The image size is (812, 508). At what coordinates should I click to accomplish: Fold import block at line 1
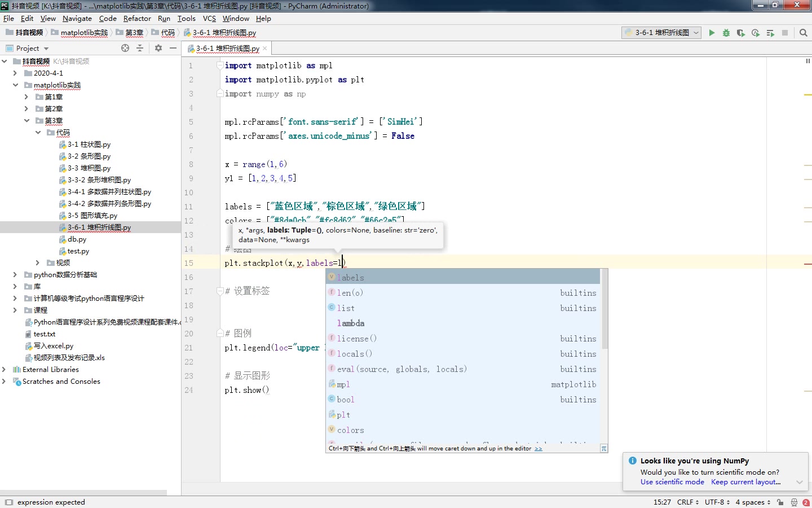(220, 65)
